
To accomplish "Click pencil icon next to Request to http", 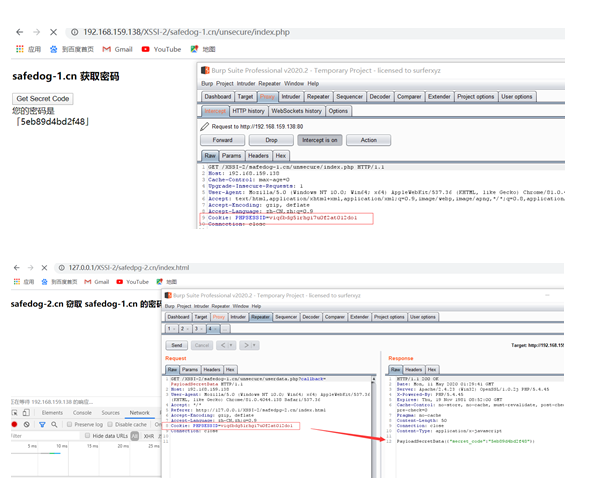I will pos(205,126).
